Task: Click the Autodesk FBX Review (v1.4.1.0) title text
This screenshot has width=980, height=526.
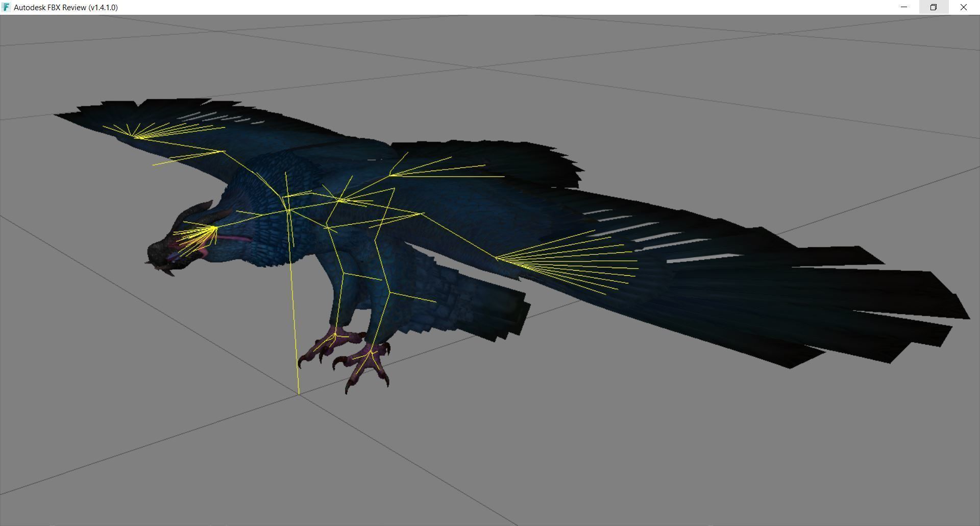Action: coord(66,8)
